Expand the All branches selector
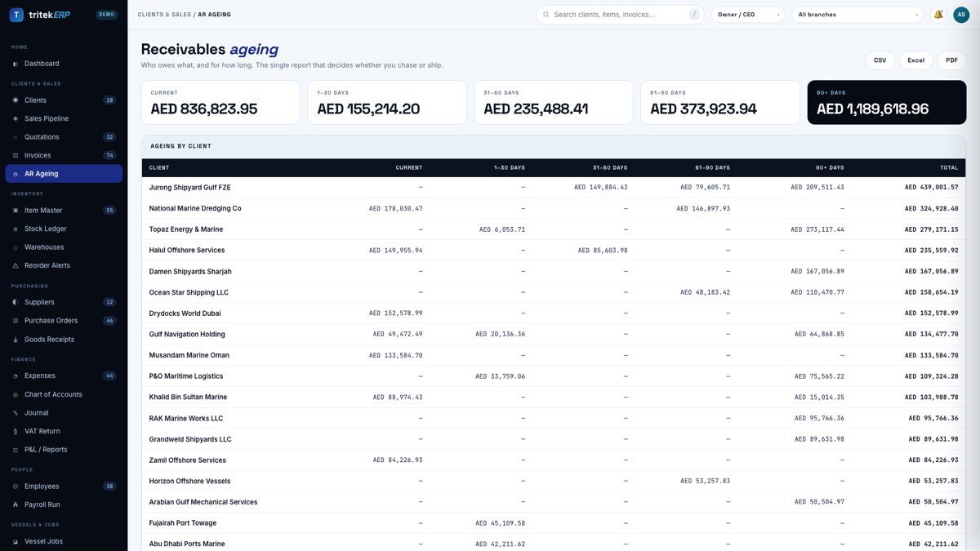This screenshot has width=980, height=551. click(x=857, y=15)
